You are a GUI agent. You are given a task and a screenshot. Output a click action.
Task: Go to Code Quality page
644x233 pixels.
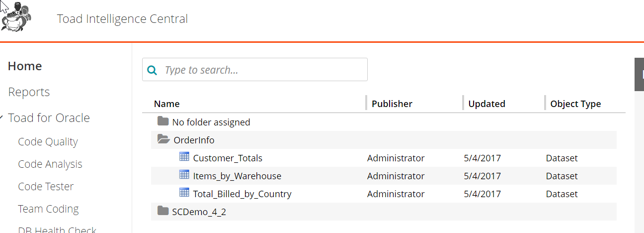(48, 142)
